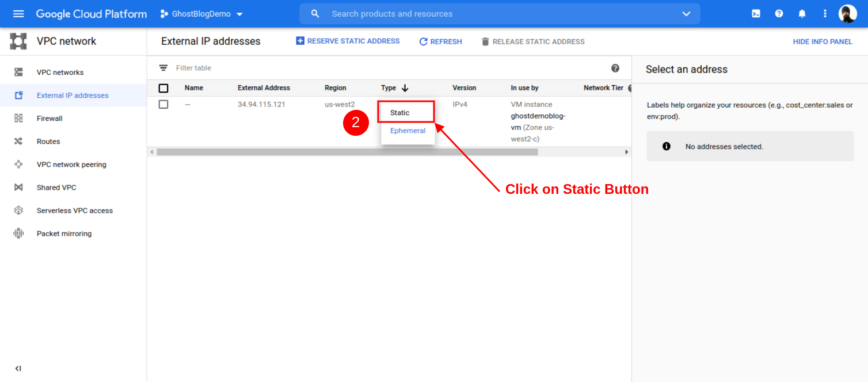
Task: Open the Cloud Shell terminal icon
Action: coord(756,13)
